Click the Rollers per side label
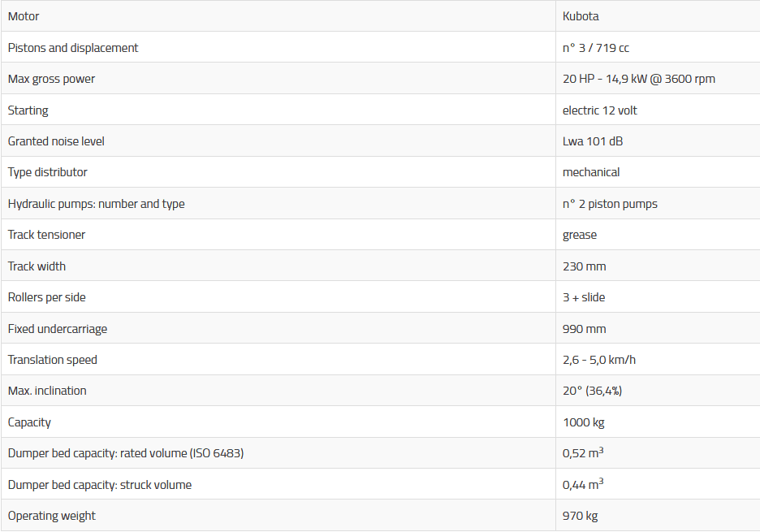The image size is (760, 532). click(46, 297)
